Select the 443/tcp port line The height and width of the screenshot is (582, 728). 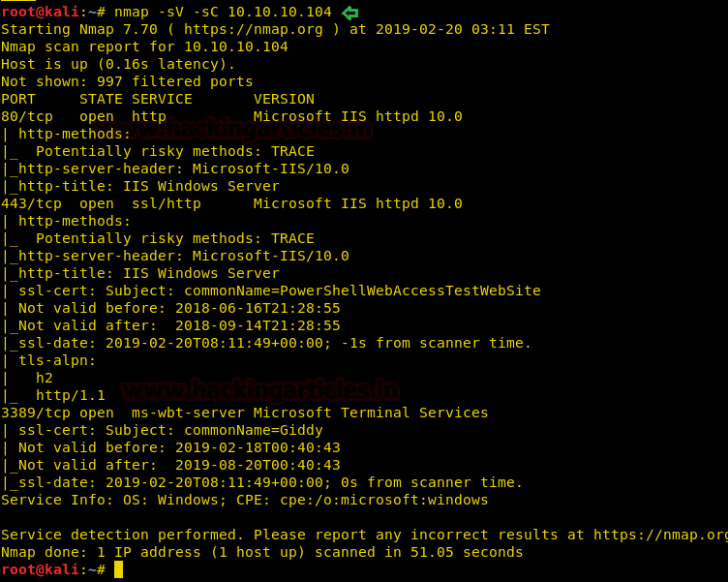[x=231, y=204]
